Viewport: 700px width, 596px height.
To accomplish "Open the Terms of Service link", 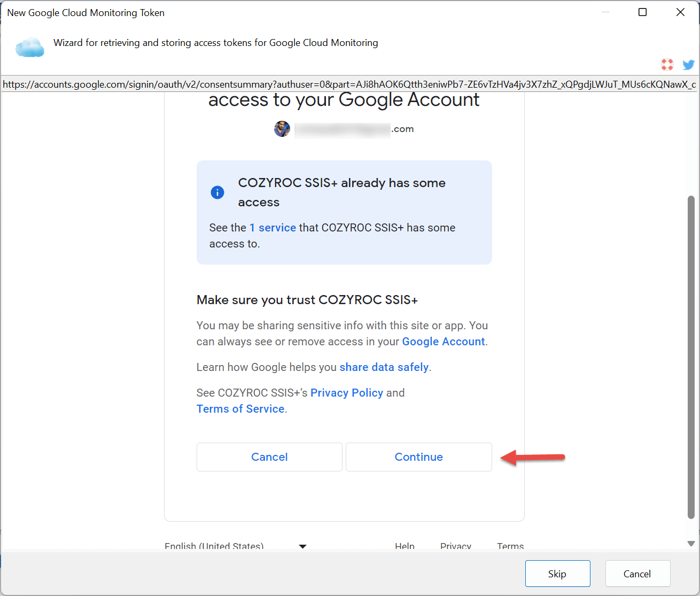I will coord(240,409).
